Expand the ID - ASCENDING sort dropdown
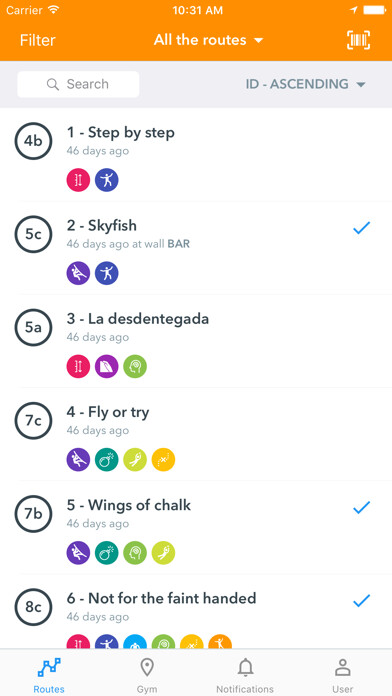Viewport: 392px width, 696px height. click(305, 84)
